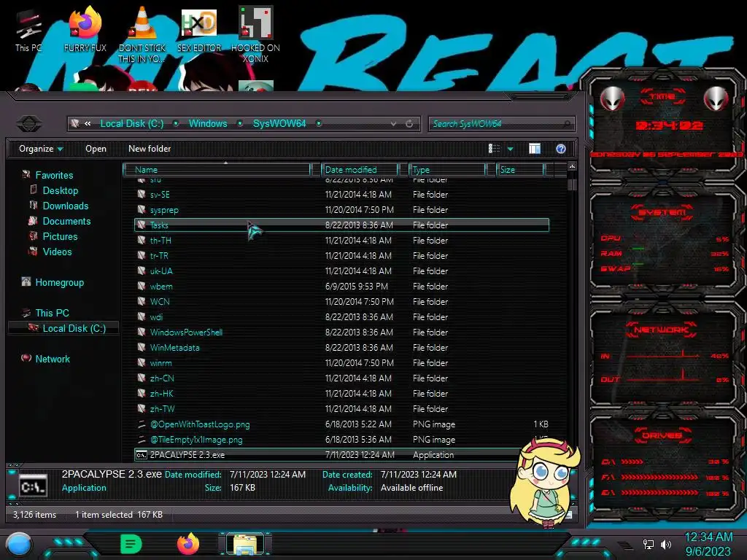
Task: Click the search magnifier icon
Action: pyautogui.click(x=566, y=124)
